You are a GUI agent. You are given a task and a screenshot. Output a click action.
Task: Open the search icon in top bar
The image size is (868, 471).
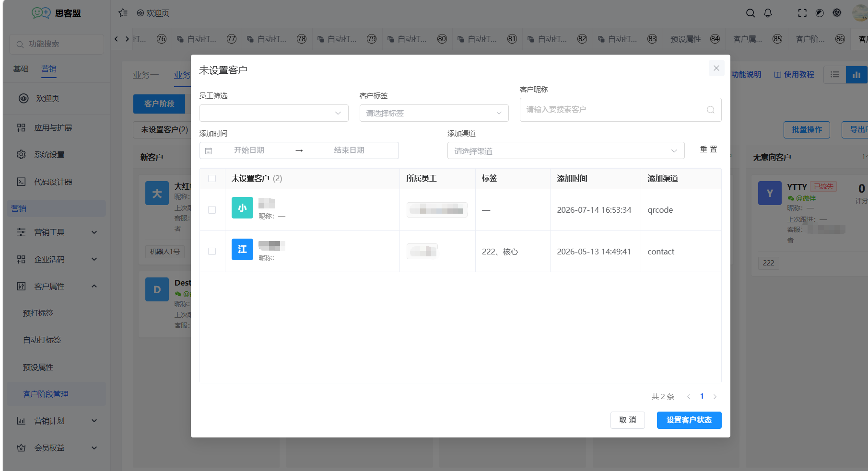[x=751, y=13]
